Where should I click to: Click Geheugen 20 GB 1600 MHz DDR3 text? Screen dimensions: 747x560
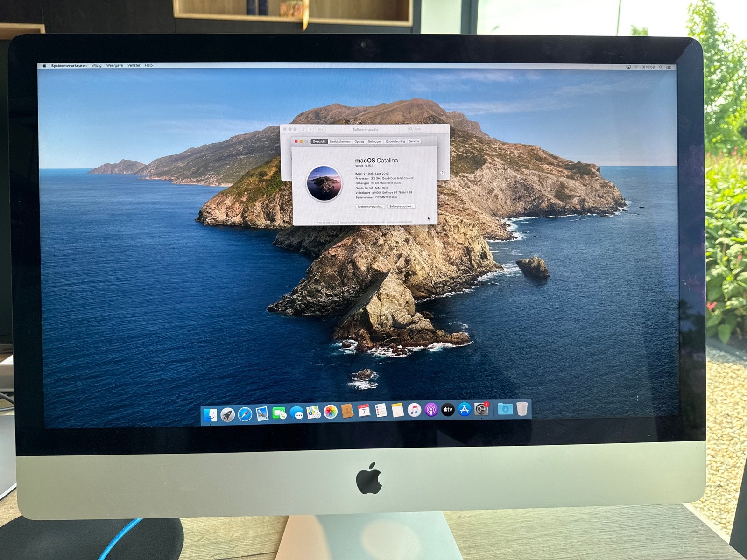(x=378, y=183)
